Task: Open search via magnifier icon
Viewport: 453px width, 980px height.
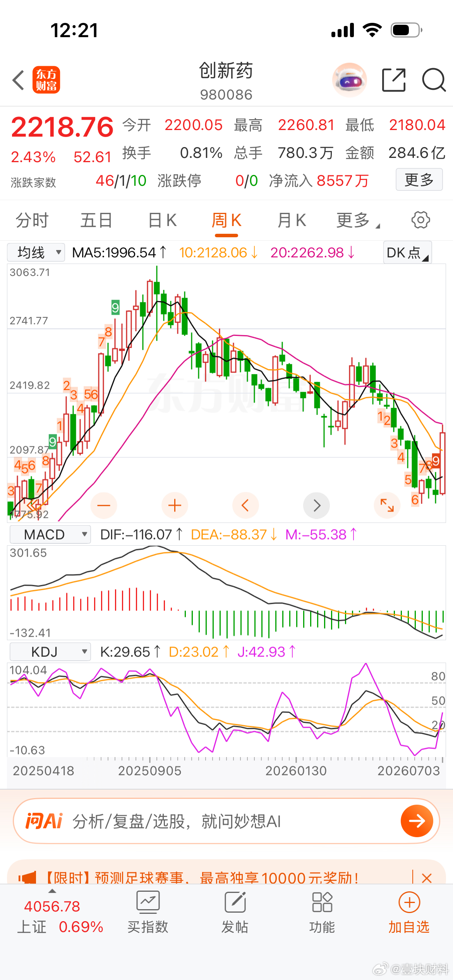Action: pos(434,80)
